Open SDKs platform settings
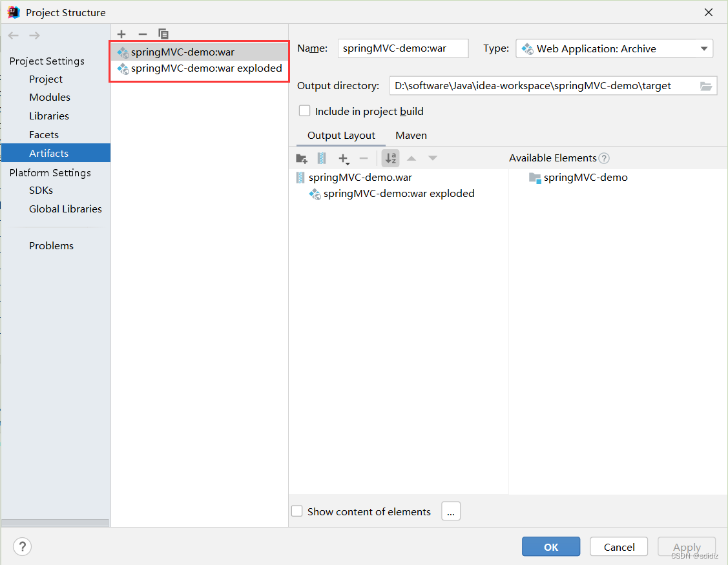 point(41,190)
